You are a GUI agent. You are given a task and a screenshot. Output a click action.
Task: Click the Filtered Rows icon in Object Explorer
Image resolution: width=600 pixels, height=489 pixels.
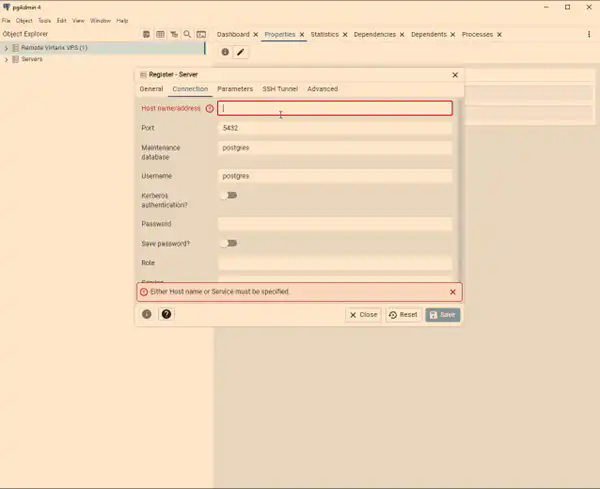pos(174,34)
